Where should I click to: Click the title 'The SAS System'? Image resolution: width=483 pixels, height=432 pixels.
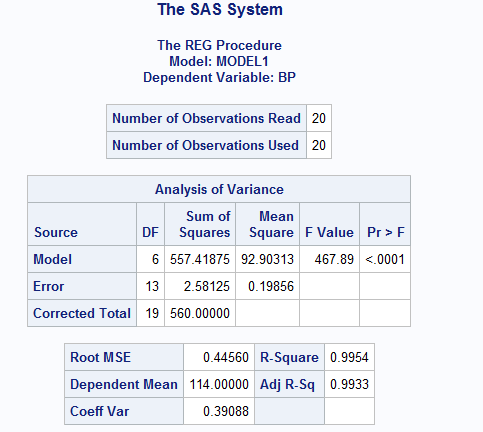tap(220, 9)
